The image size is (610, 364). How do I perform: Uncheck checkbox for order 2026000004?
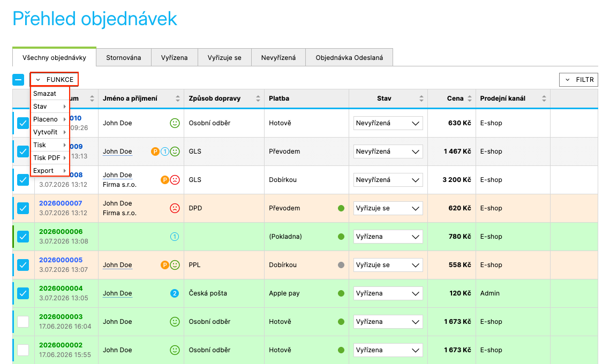23,293
